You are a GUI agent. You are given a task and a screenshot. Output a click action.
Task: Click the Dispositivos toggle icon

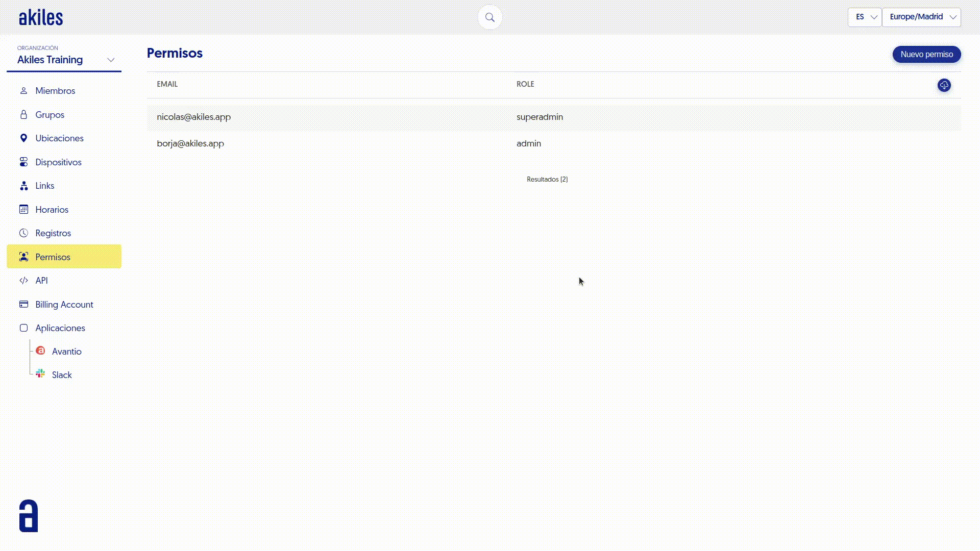pyautogui.click(x=23, y=162)
